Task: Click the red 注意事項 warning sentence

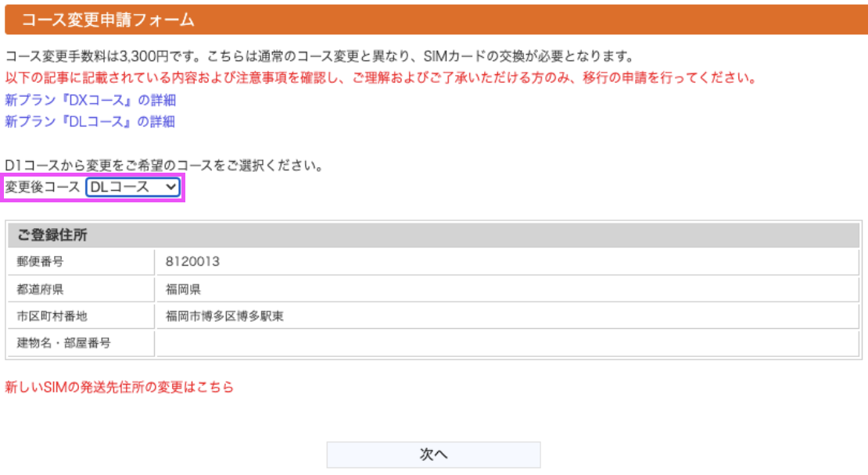Action: [382, 78]
